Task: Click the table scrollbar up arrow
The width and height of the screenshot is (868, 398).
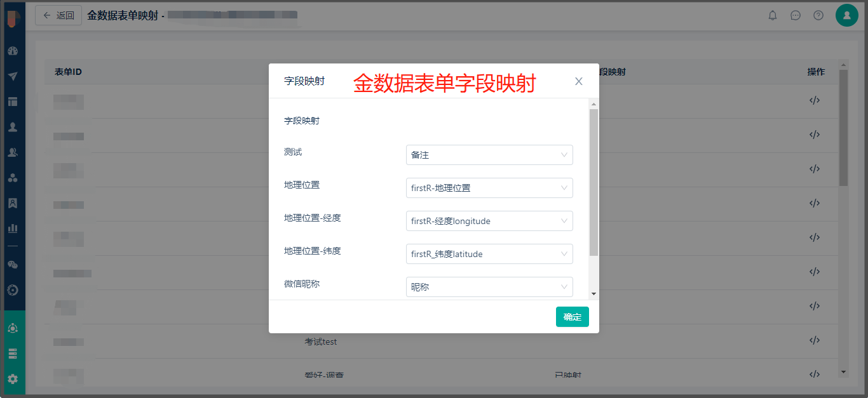Action: 844,65
